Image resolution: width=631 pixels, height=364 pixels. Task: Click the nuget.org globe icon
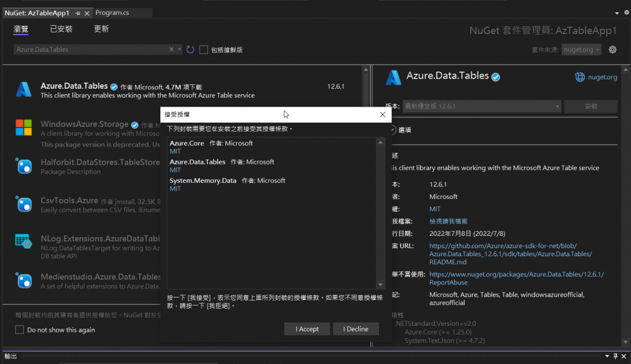click(x=579, y=77)
